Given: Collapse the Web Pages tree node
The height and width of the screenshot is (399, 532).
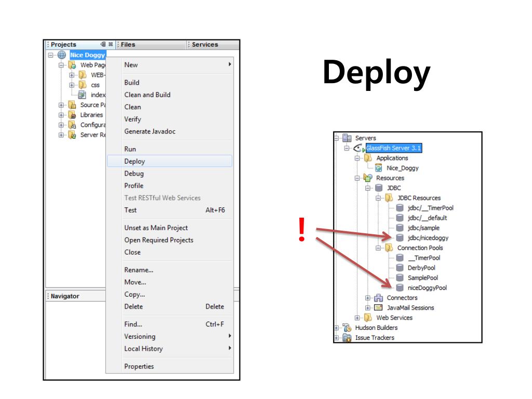Looking at the screenshot, I should point(61,65).
